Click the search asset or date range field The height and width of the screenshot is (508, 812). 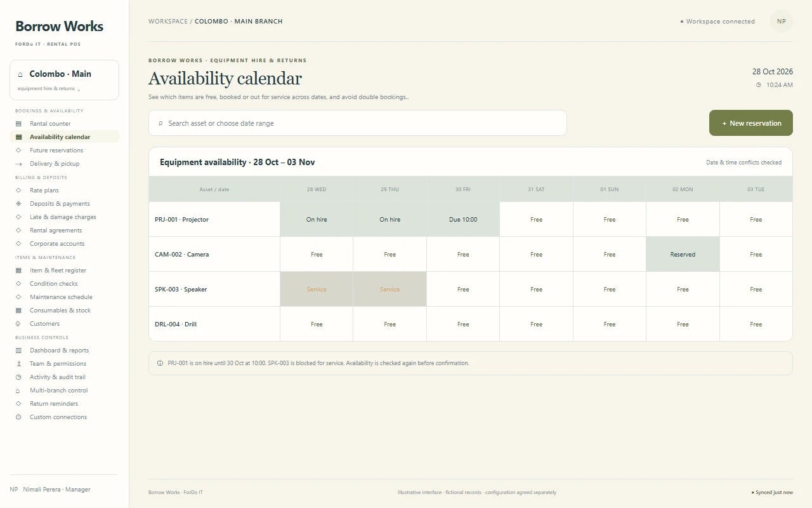[358, 123]
